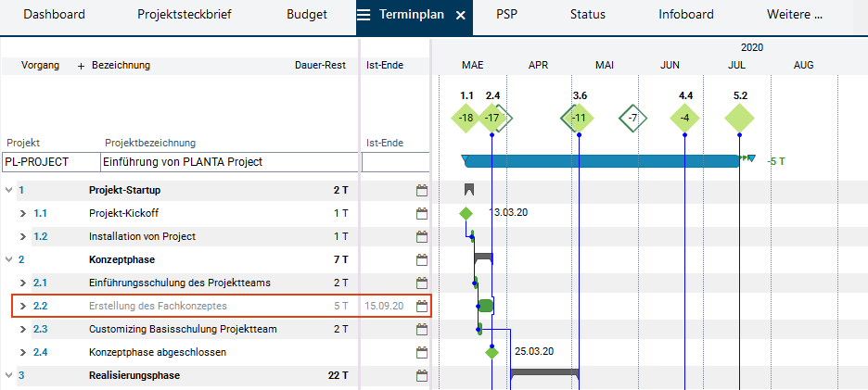Viewport: 868px width, 390px height.
Task: Open task link 2.4
Action: 40,352
